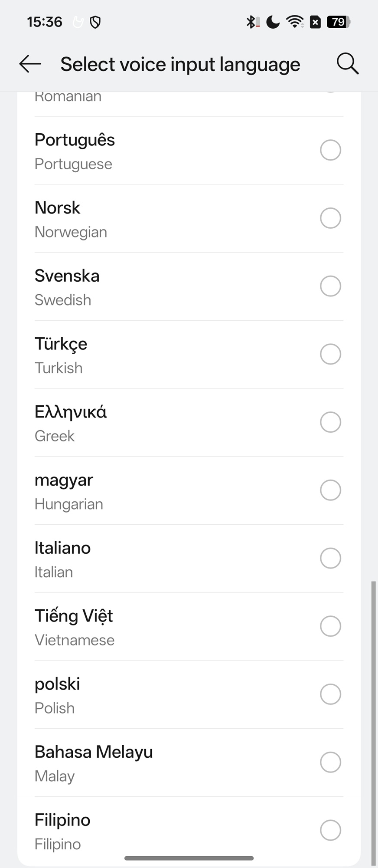Open the search magnifier icon
The image size is (378, 868).
pyautogui.click(x=347, y=64)
